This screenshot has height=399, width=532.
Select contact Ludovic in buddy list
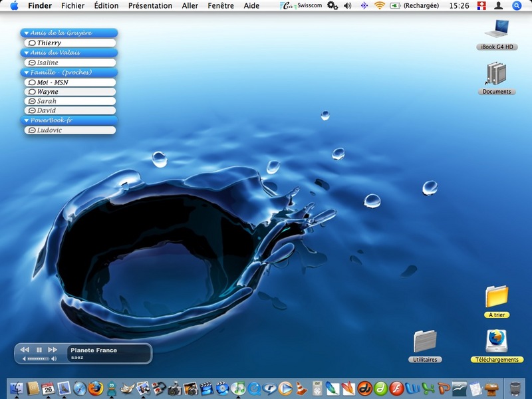(70, 130)
